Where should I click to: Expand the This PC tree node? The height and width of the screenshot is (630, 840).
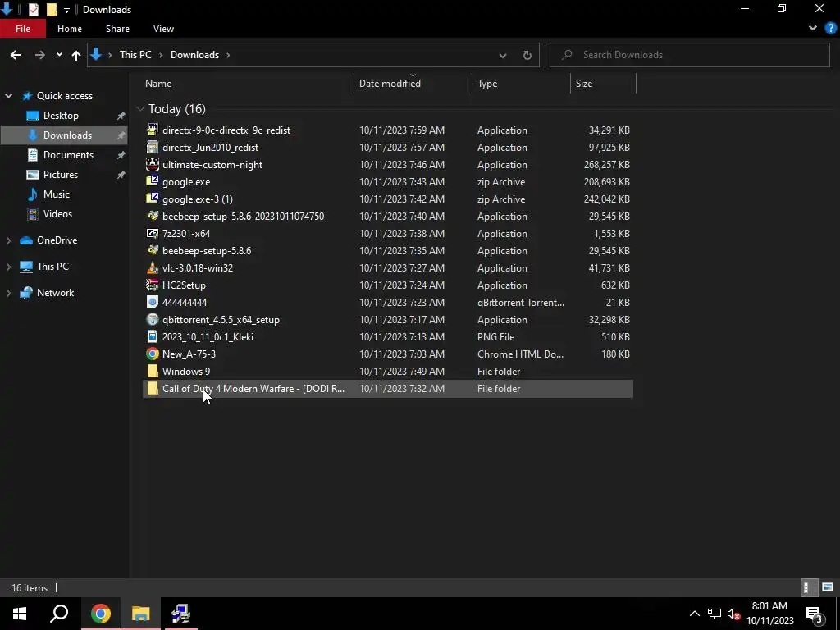(8, 267)
